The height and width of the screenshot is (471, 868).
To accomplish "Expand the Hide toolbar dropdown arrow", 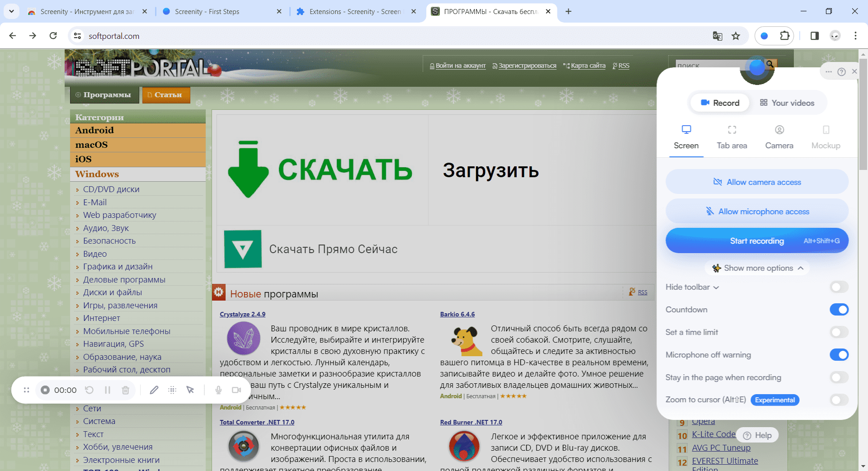I will 716,287.
